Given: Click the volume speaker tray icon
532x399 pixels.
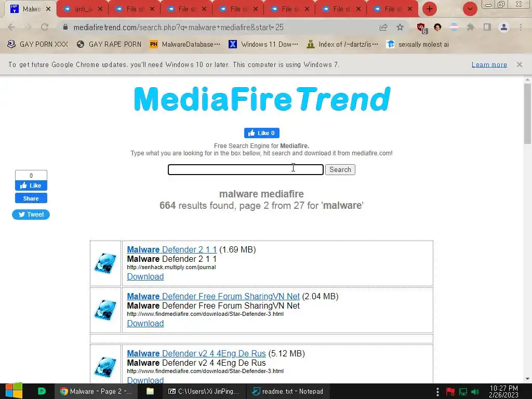Looking at the screenshot, I should 475,392.
